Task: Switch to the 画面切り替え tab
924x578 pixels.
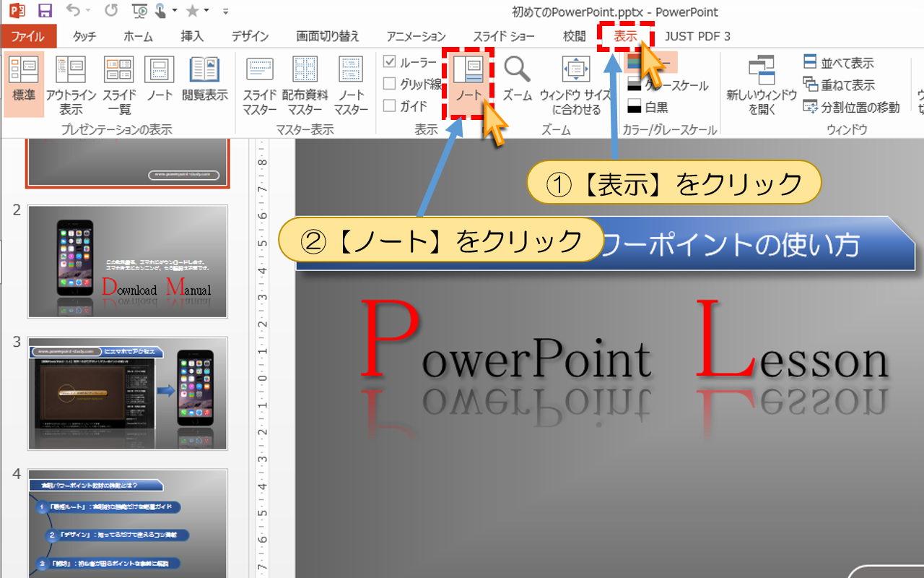Action: (x=328, y=37)
